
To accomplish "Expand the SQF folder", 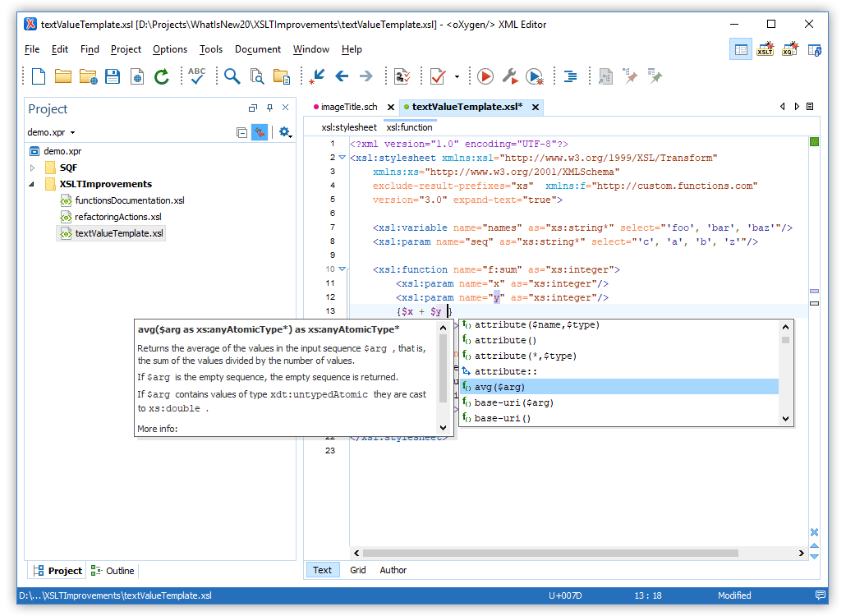I will (x=32, y=168).
